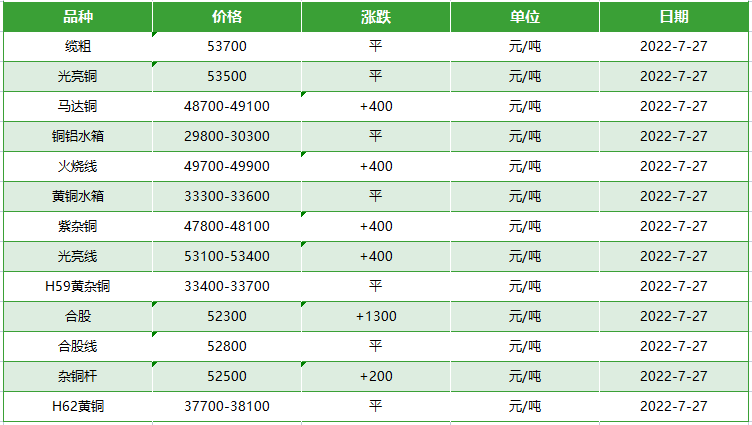Select the 日期 header cell
This screenshot has width=752, height=425.
[x=674, y=16]
